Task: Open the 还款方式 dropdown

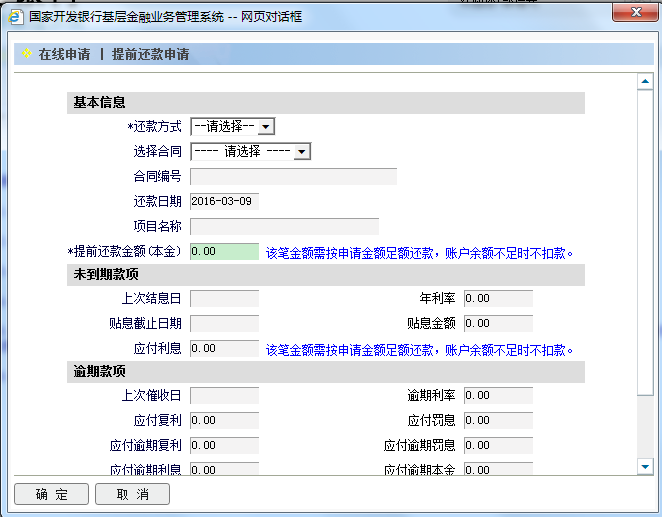Action: (x=232, y=126)
